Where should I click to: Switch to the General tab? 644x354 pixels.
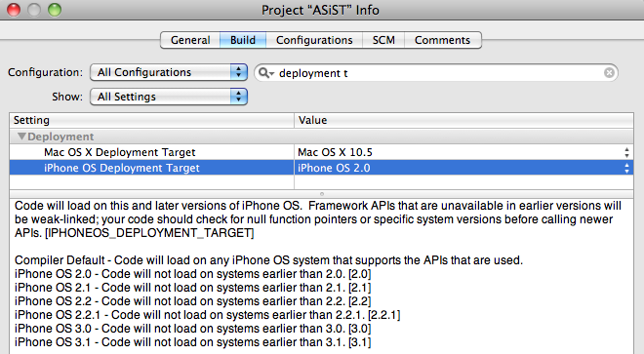click(190, 40)
